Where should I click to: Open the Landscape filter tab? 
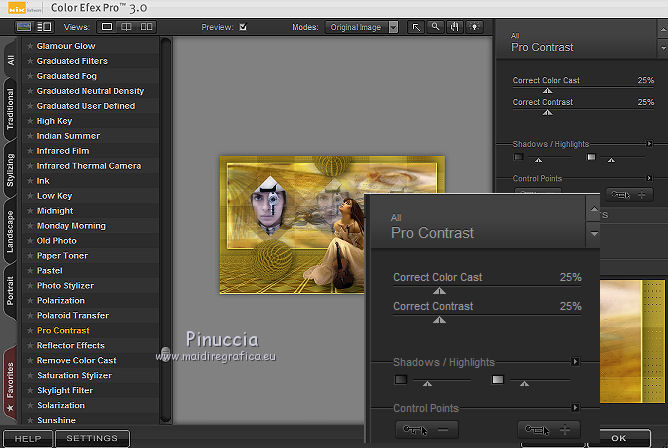[x=10, y=229]
